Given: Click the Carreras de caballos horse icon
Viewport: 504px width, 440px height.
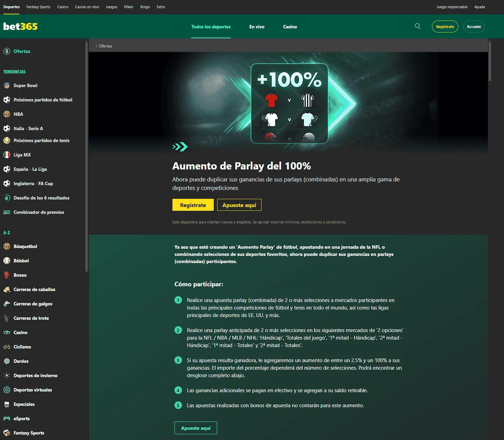Looking at the screenshot, I should pos(7,289).
